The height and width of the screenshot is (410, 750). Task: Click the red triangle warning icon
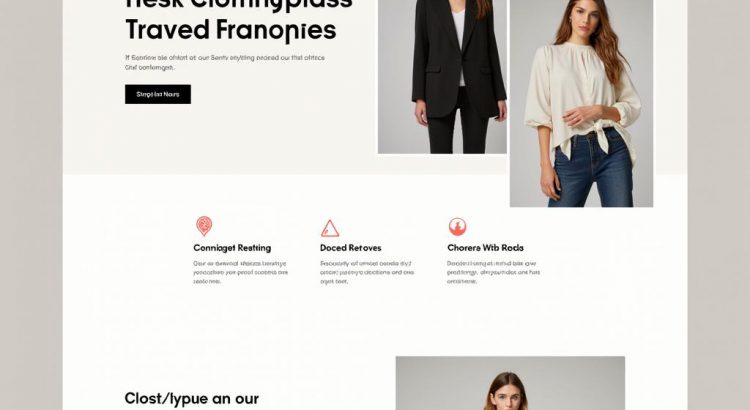[x=330, y=228]
